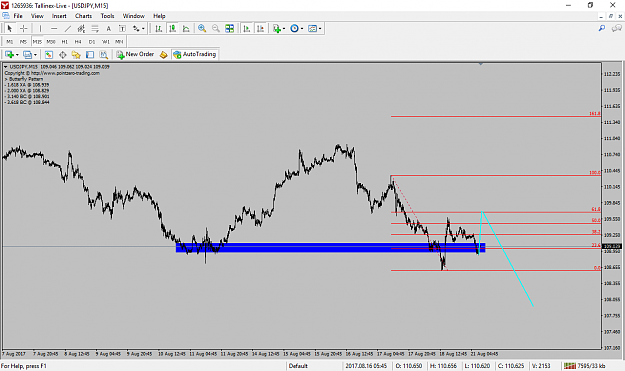The width and height of the screenshot is (625, 371).
Task: Open the Charts menu
Action: click(x=83, y=16)
